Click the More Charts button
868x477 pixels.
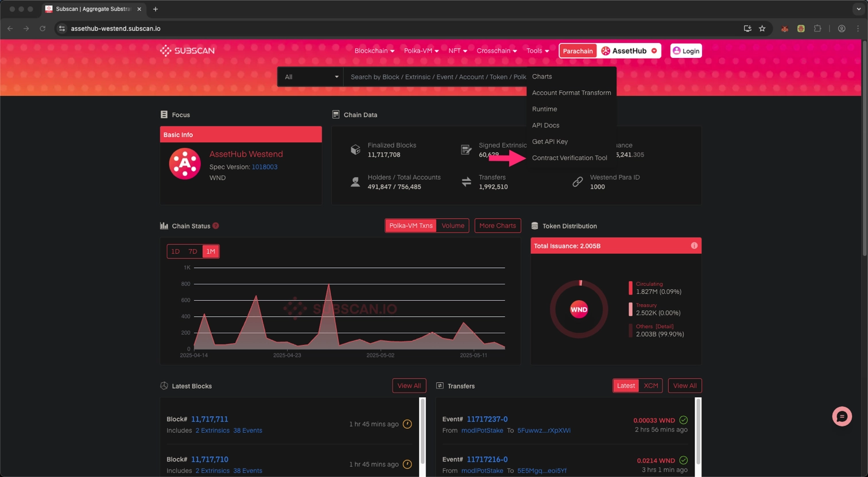[x=498, y=226]
